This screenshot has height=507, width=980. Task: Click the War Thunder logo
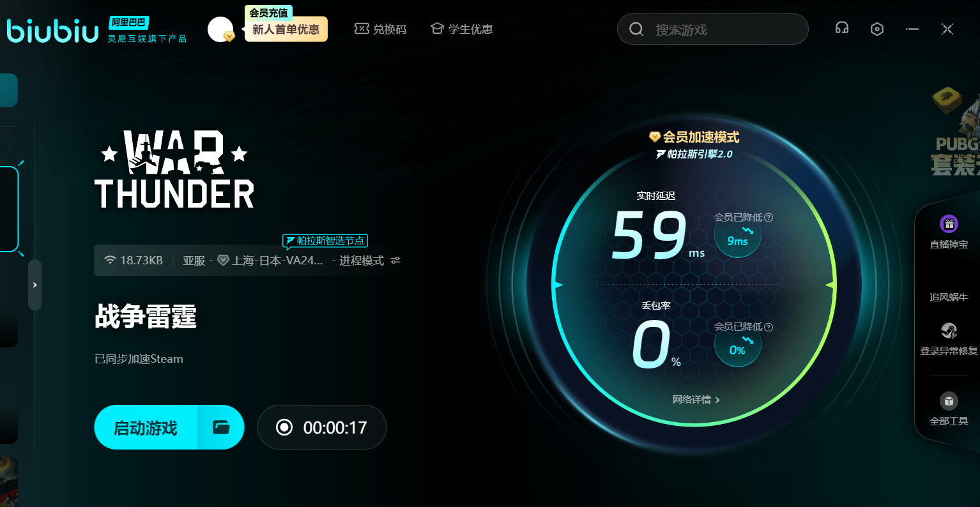click(174, 169)
